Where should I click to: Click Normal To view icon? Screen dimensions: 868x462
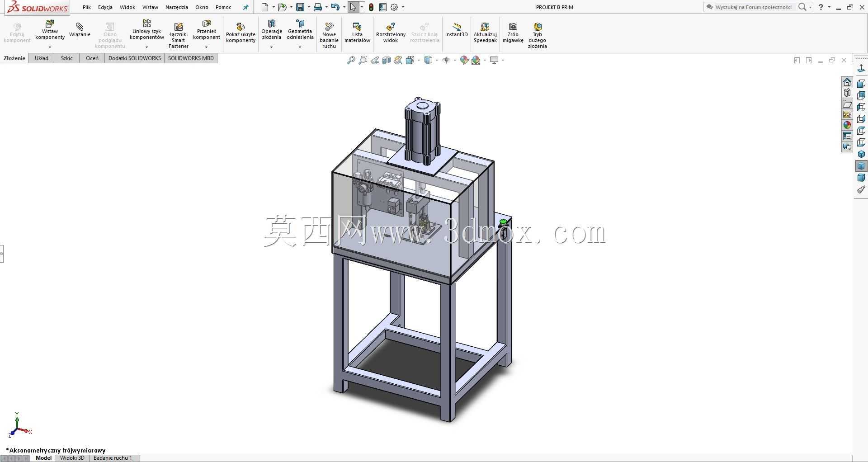click(x=861, y=69)
